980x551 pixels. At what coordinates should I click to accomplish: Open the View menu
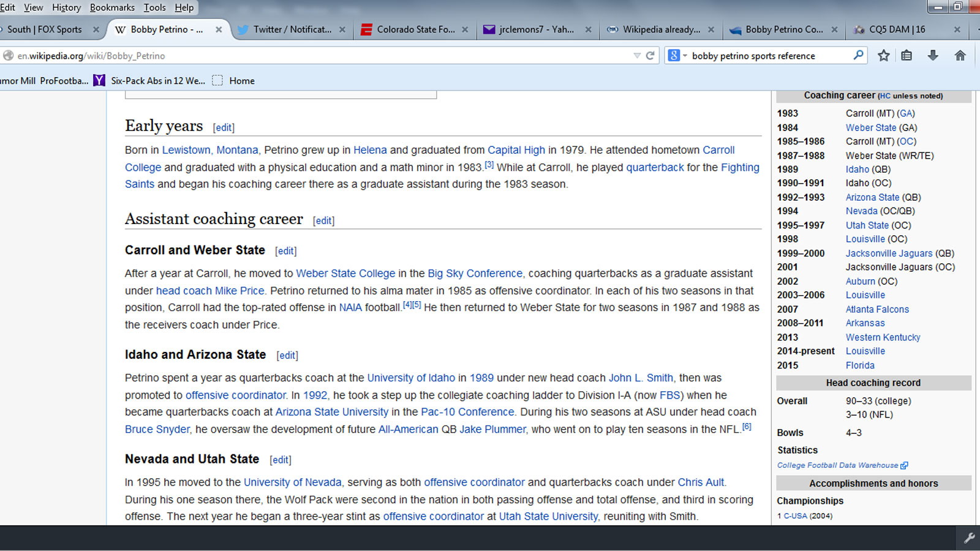[x=33, y=7]
